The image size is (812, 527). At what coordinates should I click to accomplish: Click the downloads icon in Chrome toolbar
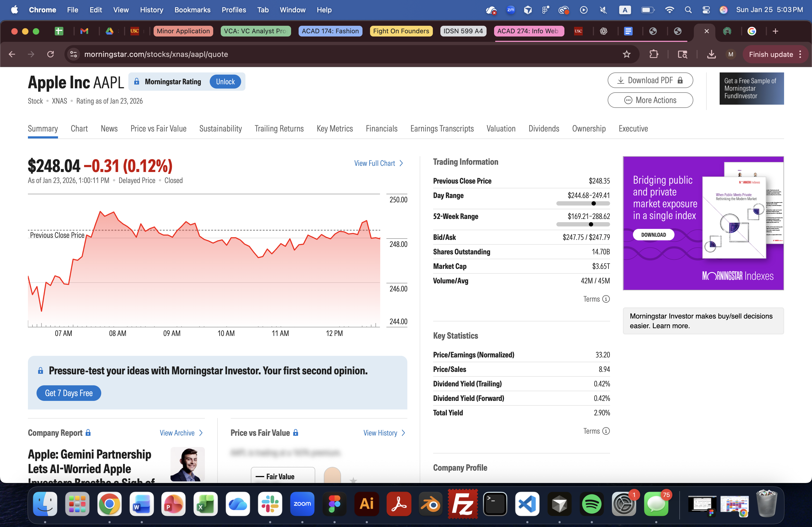click(x=711, y=54)
